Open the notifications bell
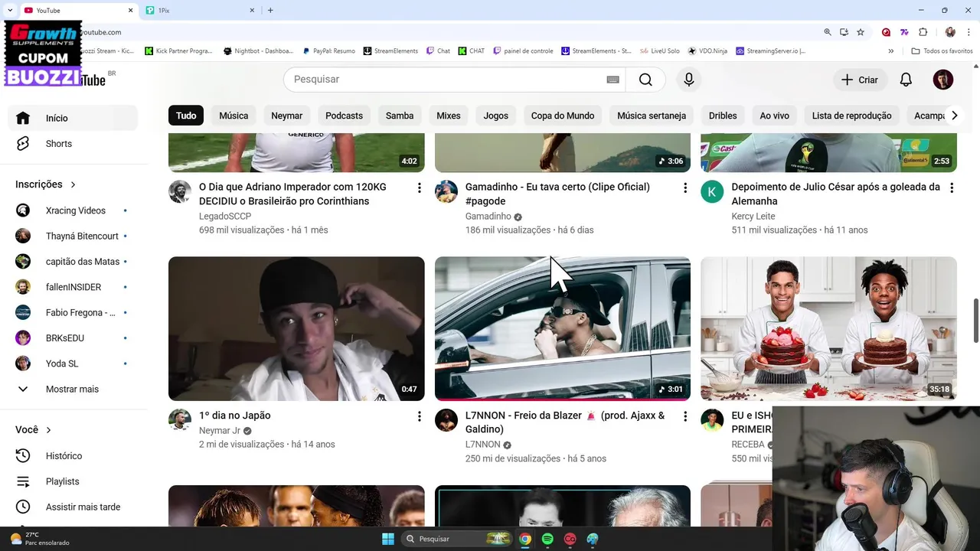980x551 pixels. coord(906,80)
